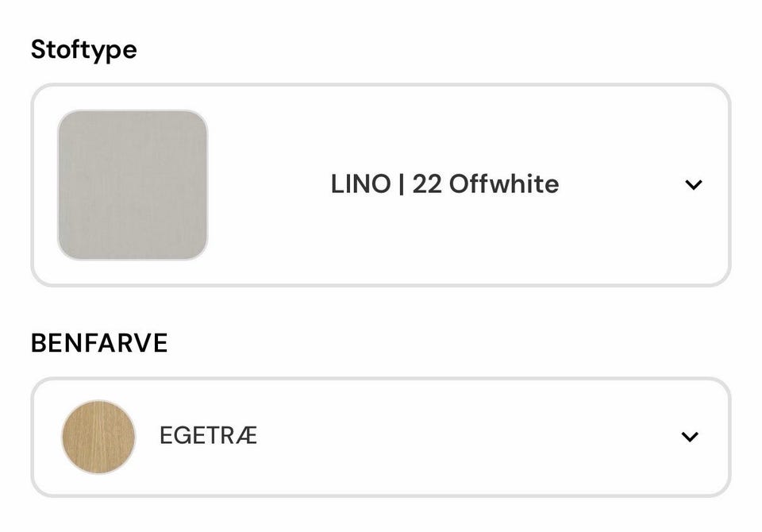This screenshot has height=532, width=762.
Task: Click the chevron in the LINO fabric selector
Action: coord(693,185)
